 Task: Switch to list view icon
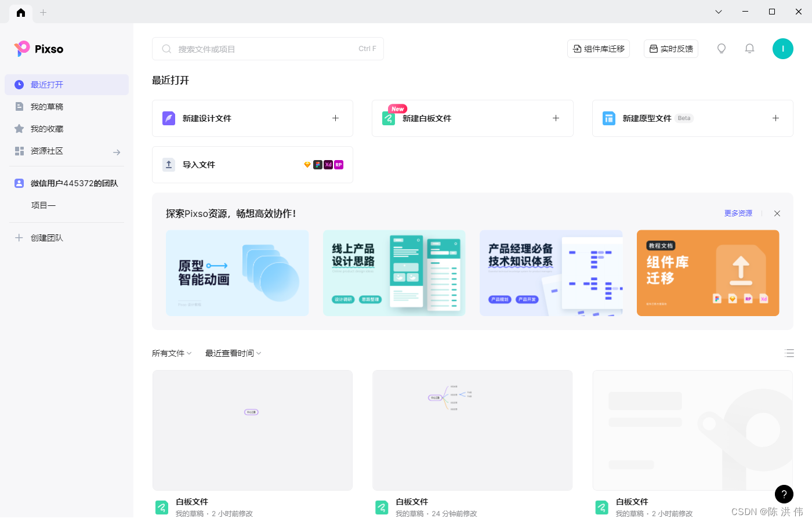[789, 353]
